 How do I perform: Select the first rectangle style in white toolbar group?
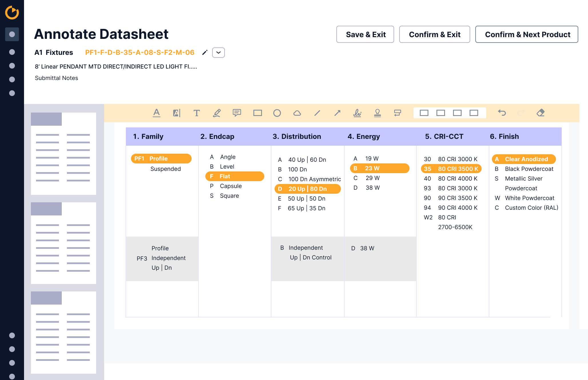tap(424, 113)
